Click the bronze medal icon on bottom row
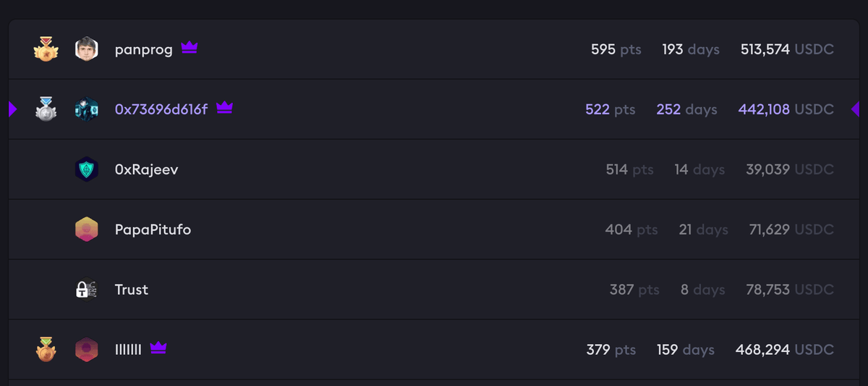868x386 pixels. pos(45,350)
